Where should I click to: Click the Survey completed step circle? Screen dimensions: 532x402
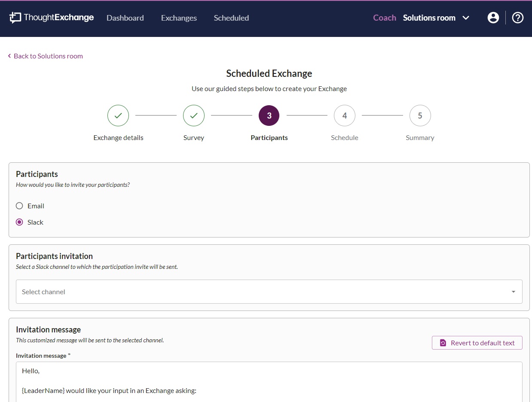(x=194, y=116)
